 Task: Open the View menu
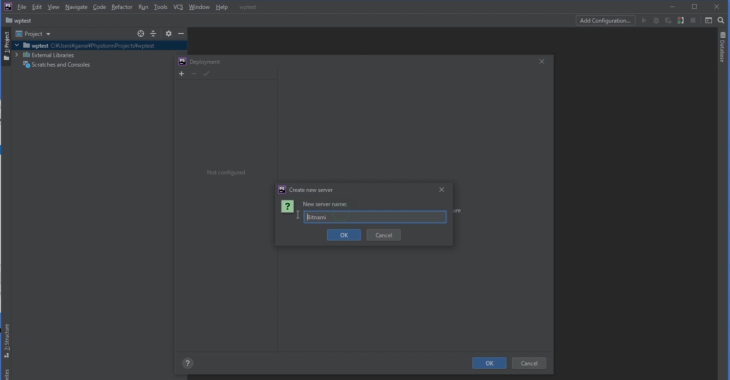[54, 7]
